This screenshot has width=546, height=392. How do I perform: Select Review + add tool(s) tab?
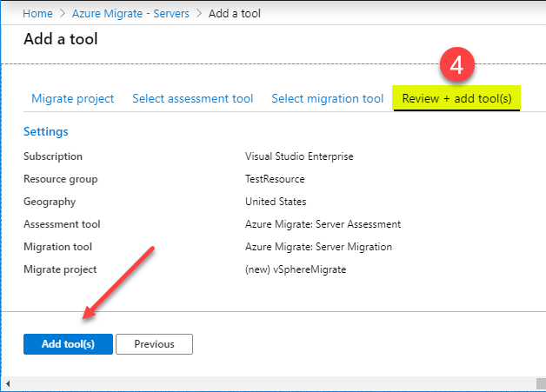[456, 98]
